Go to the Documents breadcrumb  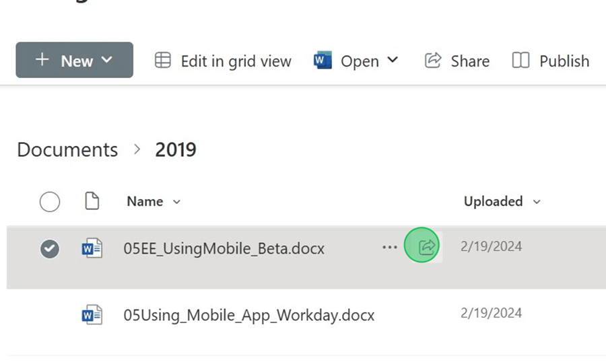point(67,149)
